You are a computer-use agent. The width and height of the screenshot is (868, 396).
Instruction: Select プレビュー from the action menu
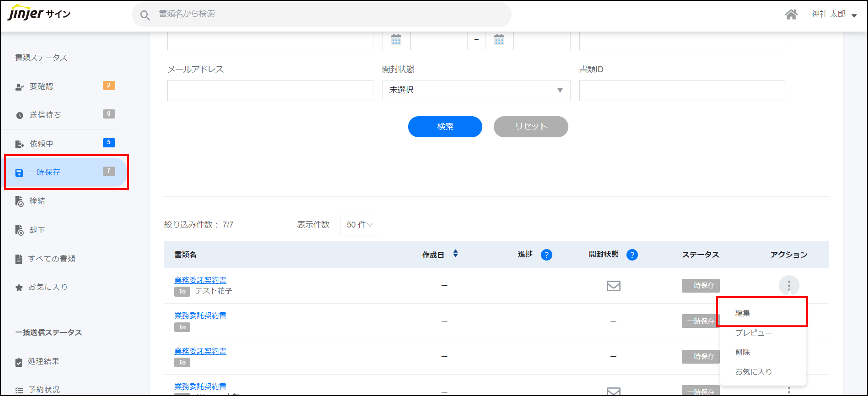coord(753,333)
